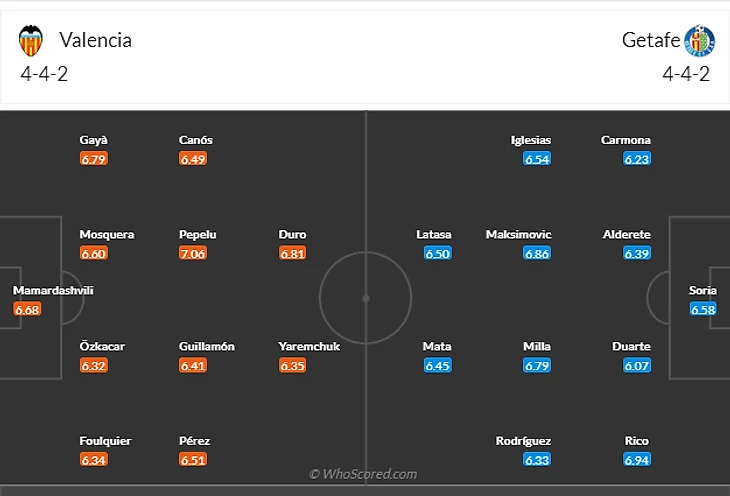Image resolution: width=730 pixels, height=496 pixels.
Task: Click Mamardashvili's 6.68 rating badge
Action: (28, 310)
